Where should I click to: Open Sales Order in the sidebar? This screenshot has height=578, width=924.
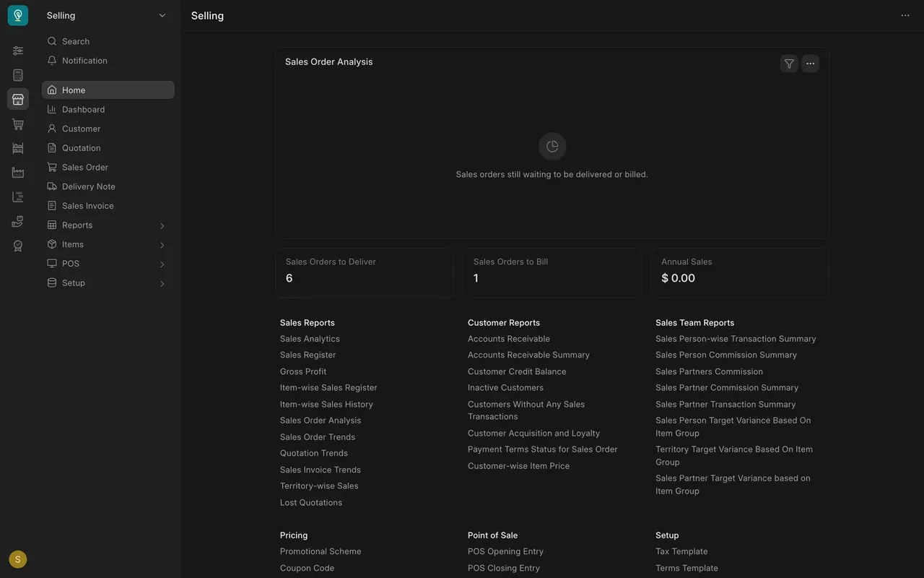click(108, 167)
